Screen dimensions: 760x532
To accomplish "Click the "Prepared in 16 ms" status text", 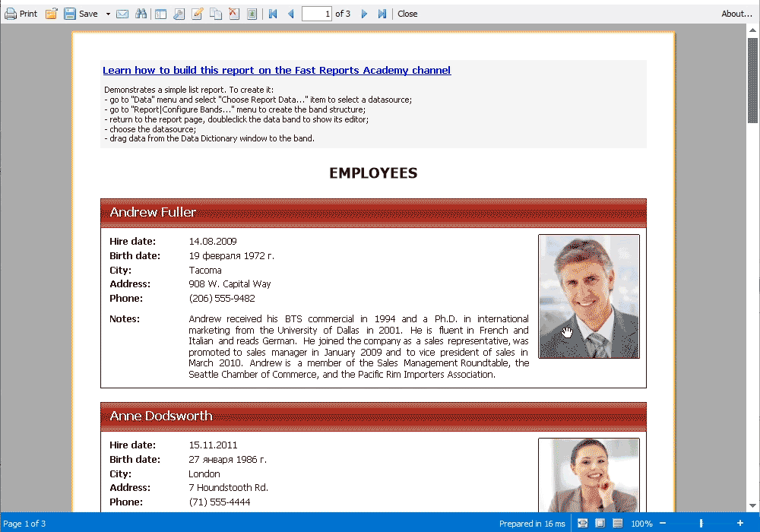I will [532, 524].
